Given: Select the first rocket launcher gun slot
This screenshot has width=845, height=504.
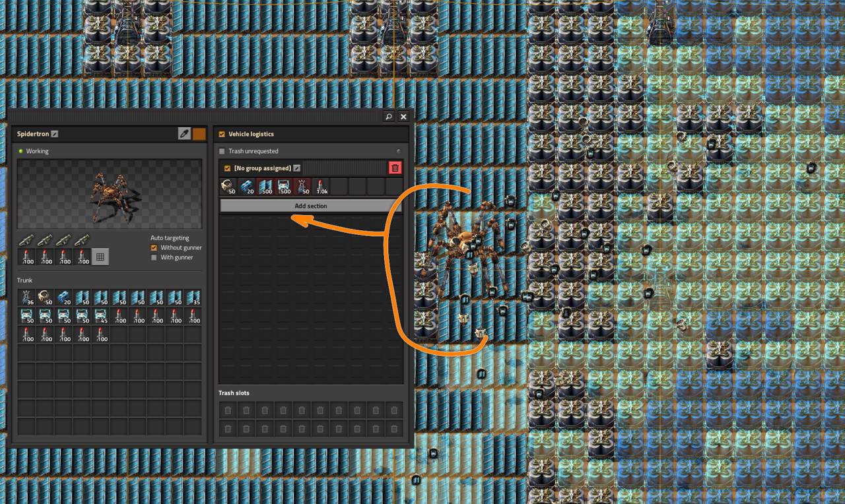Looking at the screenshot, I should click(x=26, y=239).
